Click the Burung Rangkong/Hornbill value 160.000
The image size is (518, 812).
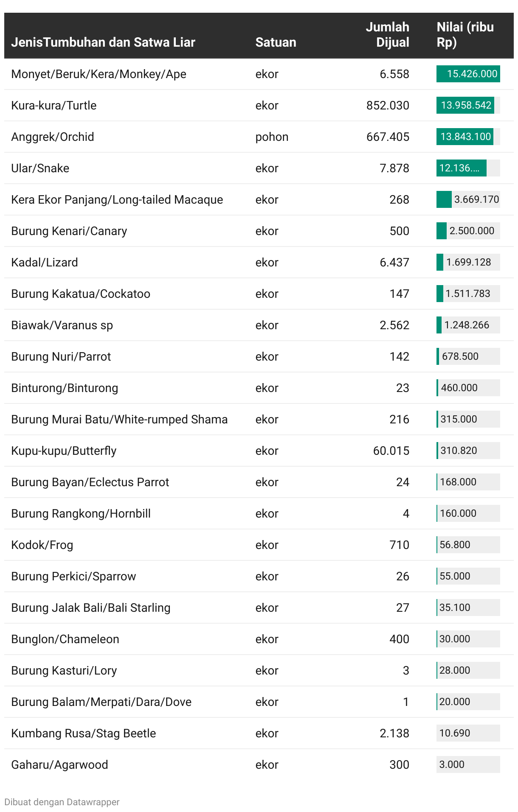[x=458, y=513]
